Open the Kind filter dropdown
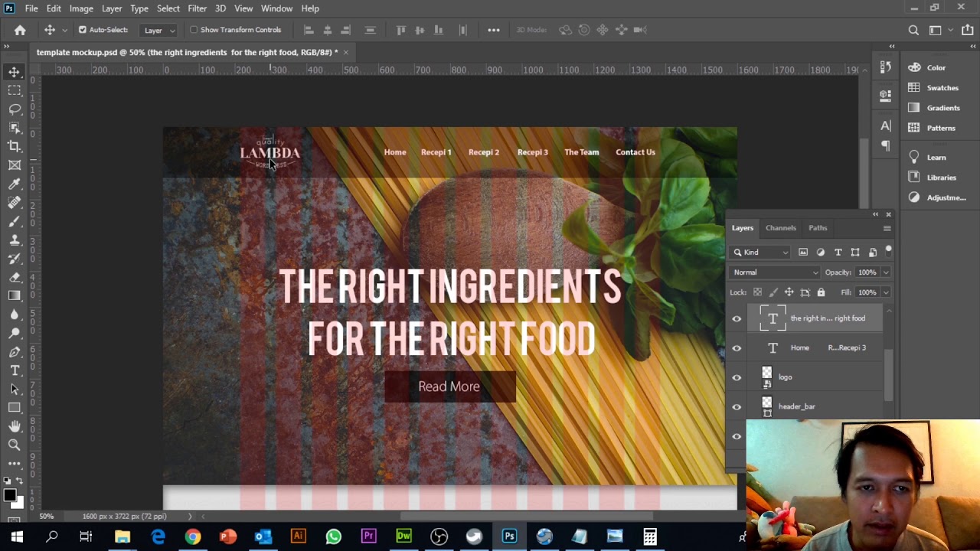The image size is (980, 551). click(x=759, y=252)
